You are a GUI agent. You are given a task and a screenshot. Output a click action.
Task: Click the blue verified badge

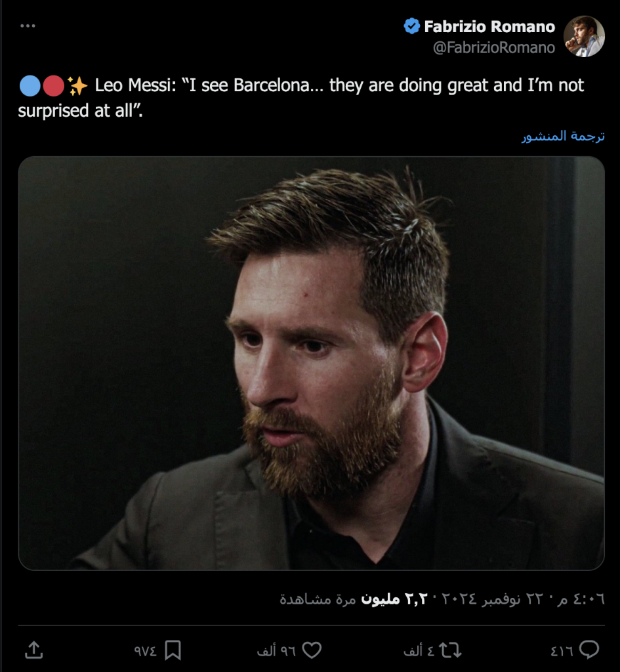(x=411, y=27)
